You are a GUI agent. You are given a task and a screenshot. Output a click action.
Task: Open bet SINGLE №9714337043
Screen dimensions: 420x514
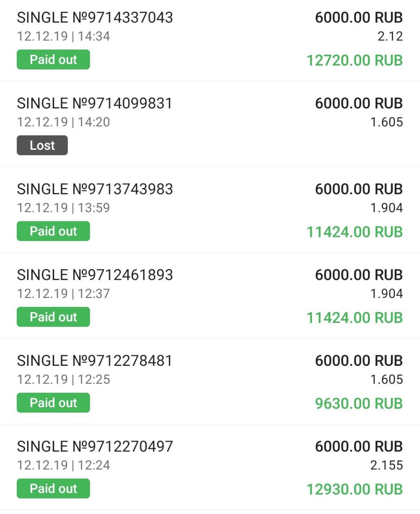[95, 18]
